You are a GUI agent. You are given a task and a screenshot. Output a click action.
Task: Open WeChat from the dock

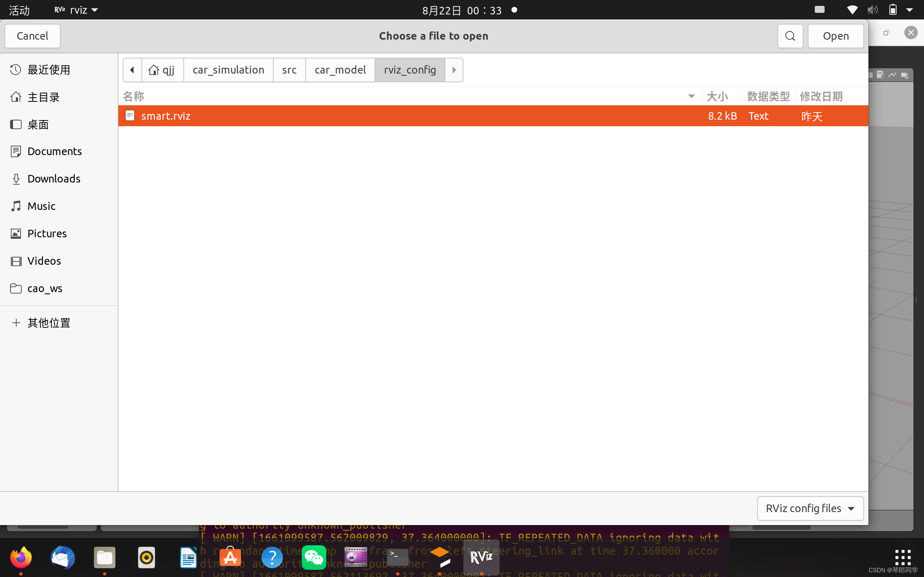point(314,558)
